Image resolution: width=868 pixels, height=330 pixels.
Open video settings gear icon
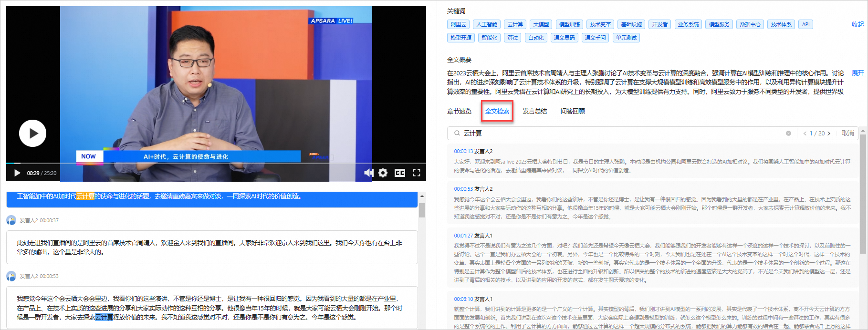tap(383, 173)
